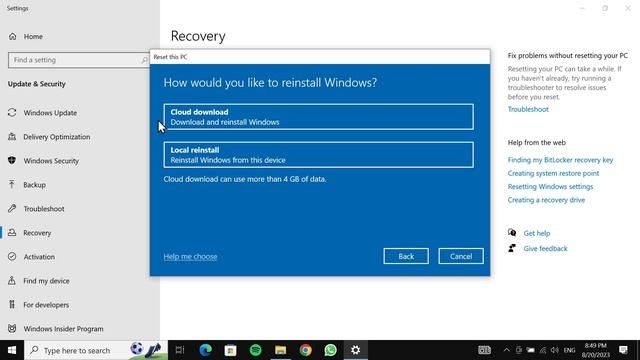This screenshot has width=640, height=360.
Task: Open the volume control in tray
Action: click(x=554, y=350)
